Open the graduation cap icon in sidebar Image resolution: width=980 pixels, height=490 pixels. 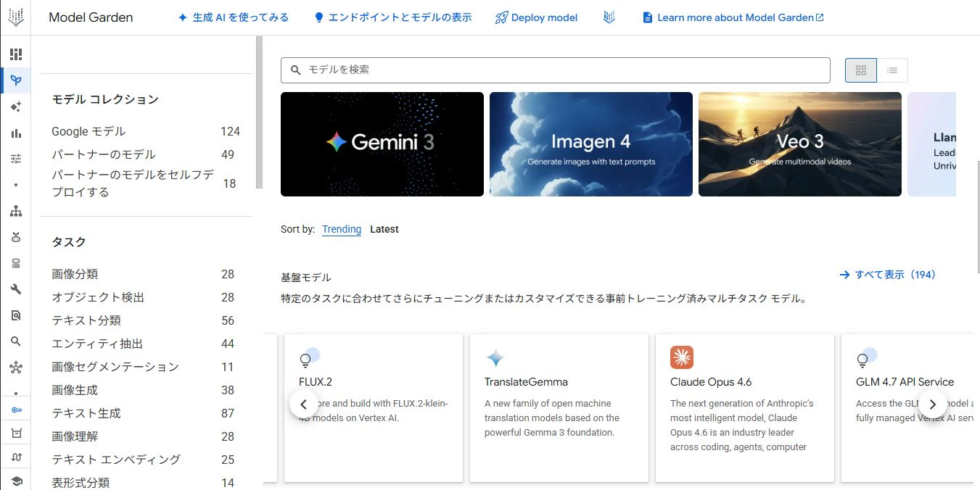(x=16, y=481)
